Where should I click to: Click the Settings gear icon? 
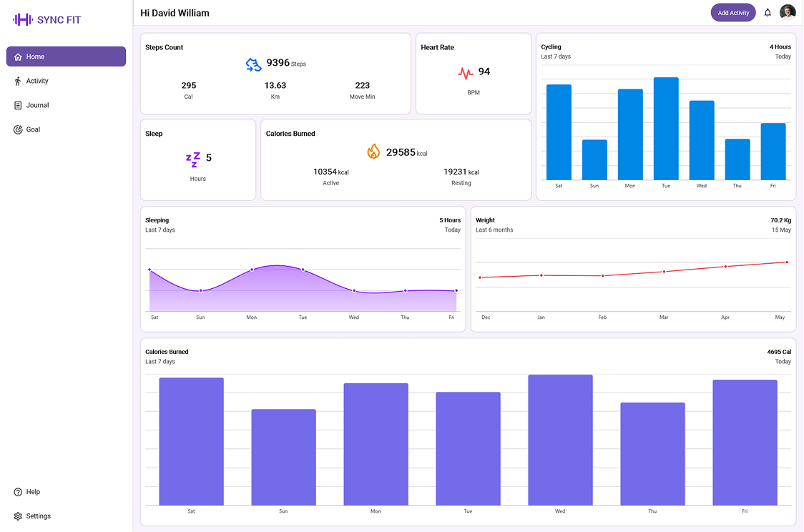coord(18,516)
